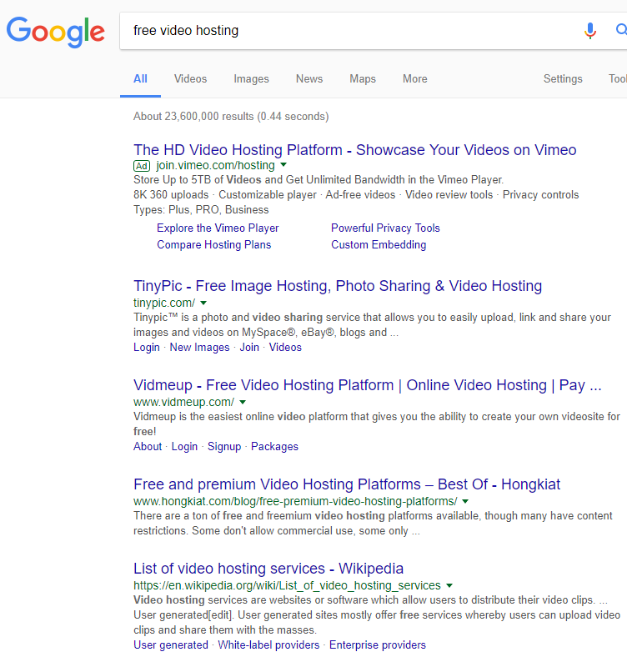Expand dropdown arrow beside tinypic.com/

click(203, 303)
